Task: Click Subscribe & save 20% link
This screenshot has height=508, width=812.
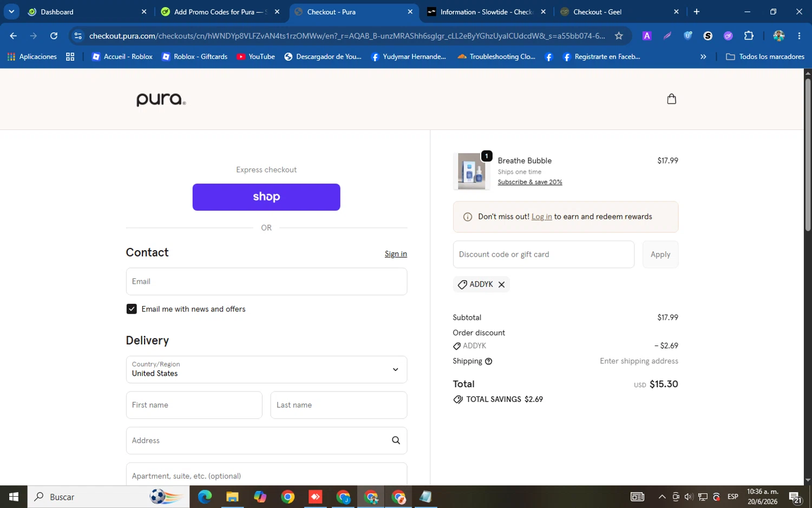Action: click(x=530, y=182)
